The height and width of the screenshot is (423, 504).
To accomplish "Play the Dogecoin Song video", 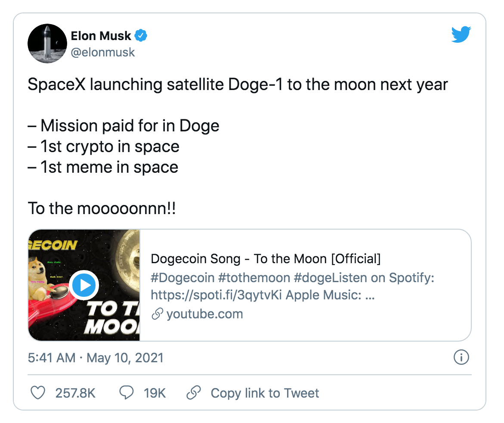I will pos(84,285).
